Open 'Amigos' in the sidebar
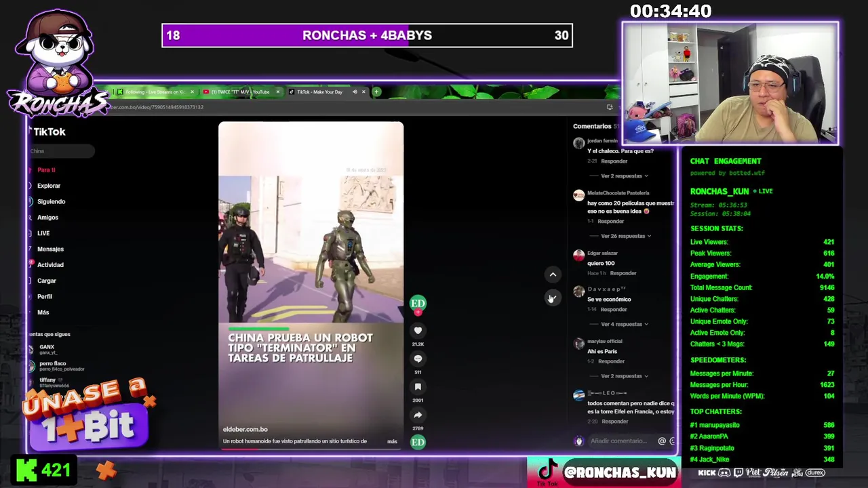Viewport: 868px width, 488px height. point(47,218)
